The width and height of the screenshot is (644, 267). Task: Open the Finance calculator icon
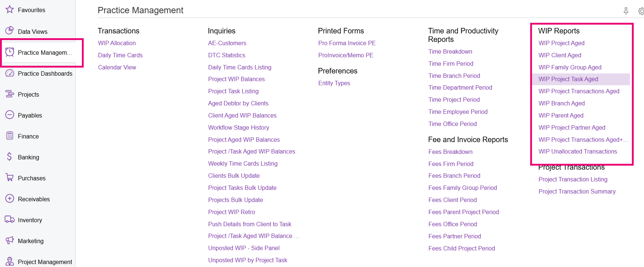tap(10, 136)
